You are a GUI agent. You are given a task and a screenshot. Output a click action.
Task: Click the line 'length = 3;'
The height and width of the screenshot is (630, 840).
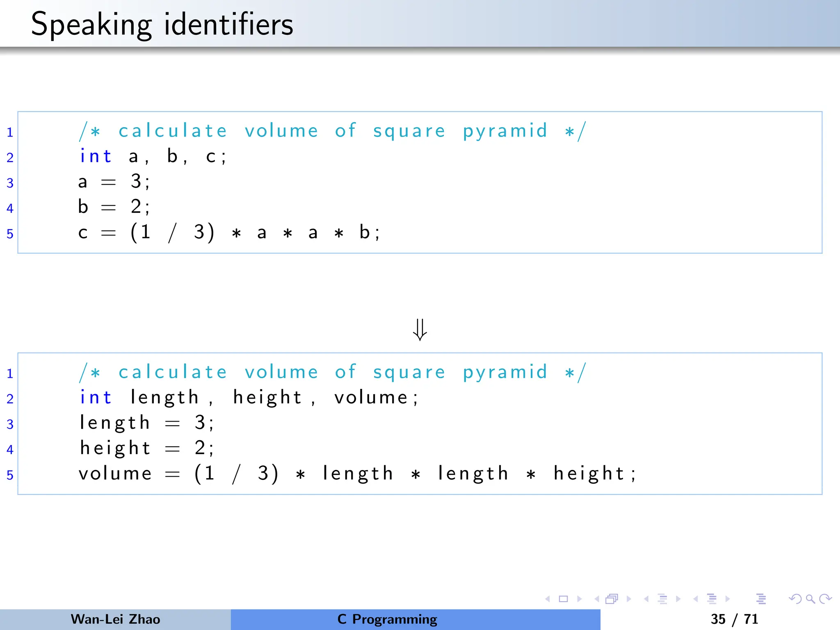click(x=146, y=423)
